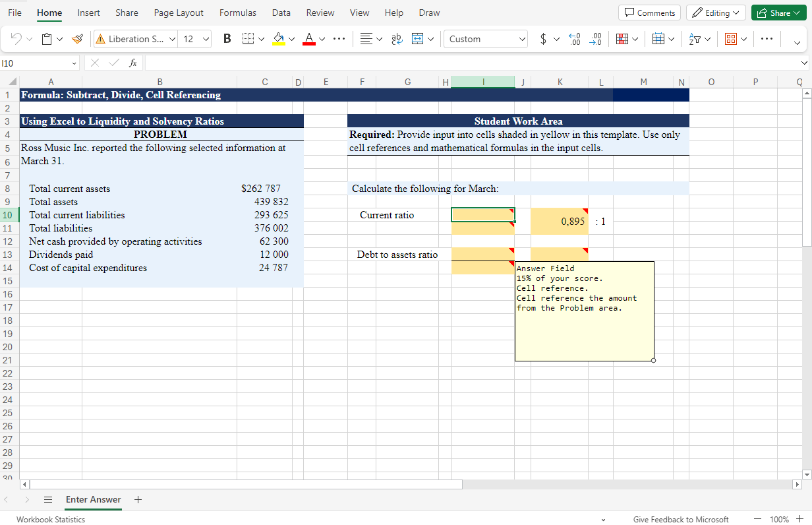This screenshot has width=812, height=525.
Task: Click the Share button
Action: coord(779,12)
